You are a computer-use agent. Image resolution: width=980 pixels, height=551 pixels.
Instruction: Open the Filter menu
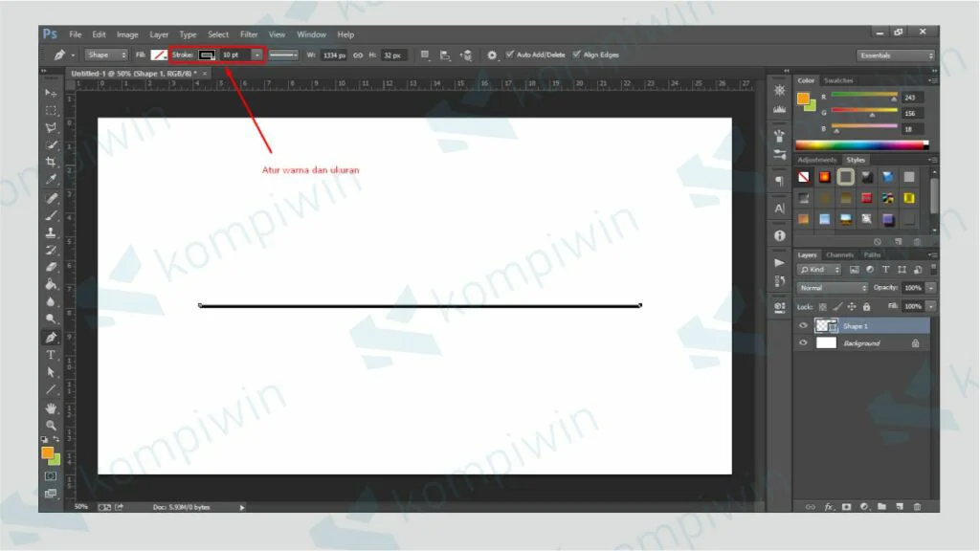(x=249, y=34)
